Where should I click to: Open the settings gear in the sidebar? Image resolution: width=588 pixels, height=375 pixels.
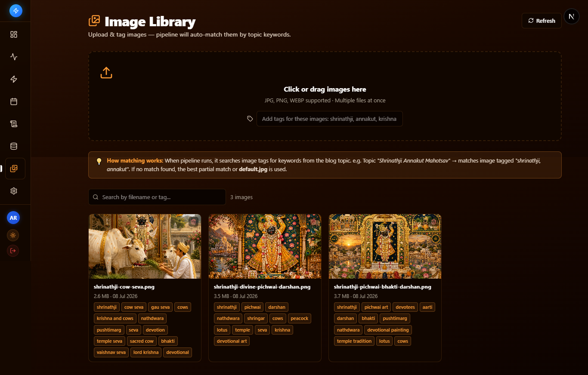(14, 191)
